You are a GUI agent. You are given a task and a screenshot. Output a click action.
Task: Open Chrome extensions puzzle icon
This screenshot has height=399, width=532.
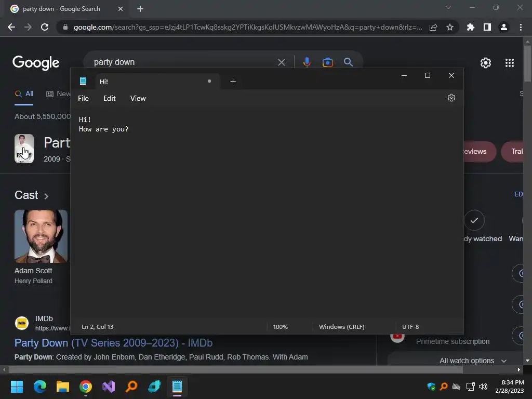pyautogui.click(x=470, y=27)
